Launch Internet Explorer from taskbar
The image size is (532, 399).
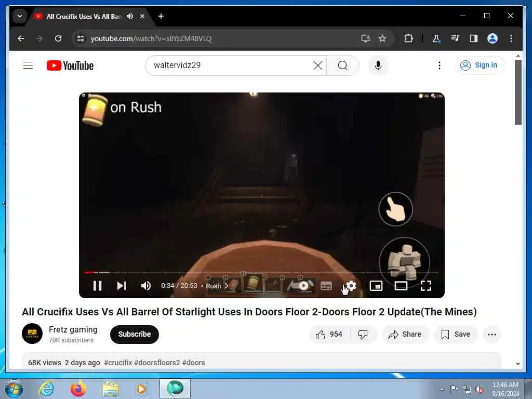click(x=46, y=389)
